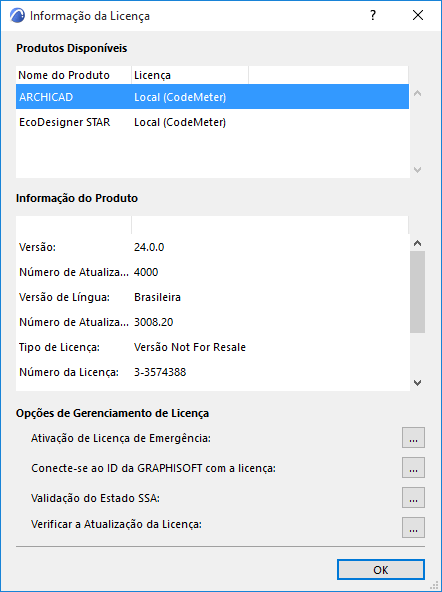The width and height of the screenshot is (442, 592).
Task: Click the OK button
Action: coord(381,570)
